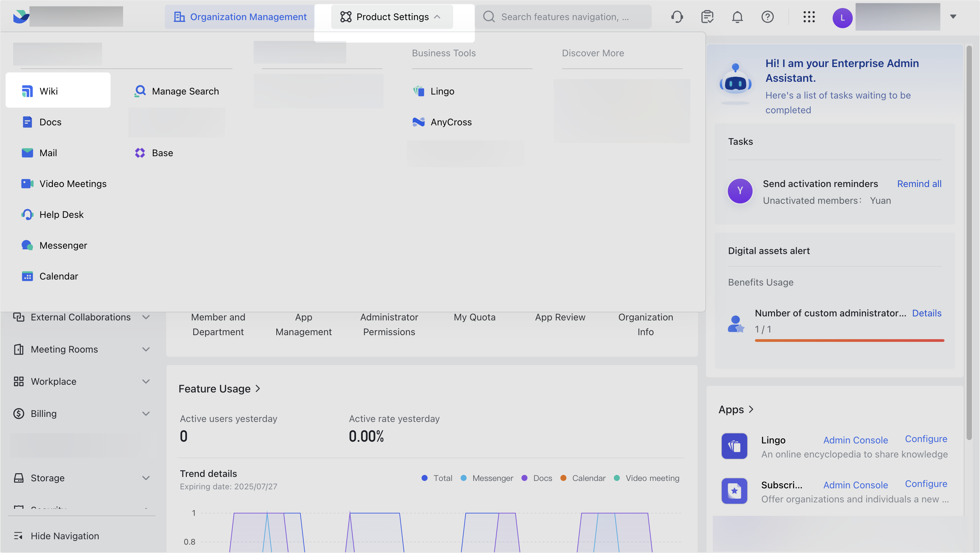The width and height of the screenshot is (980, 553).
Task: Click the headset support icon
Action: (x=677, y=17)
